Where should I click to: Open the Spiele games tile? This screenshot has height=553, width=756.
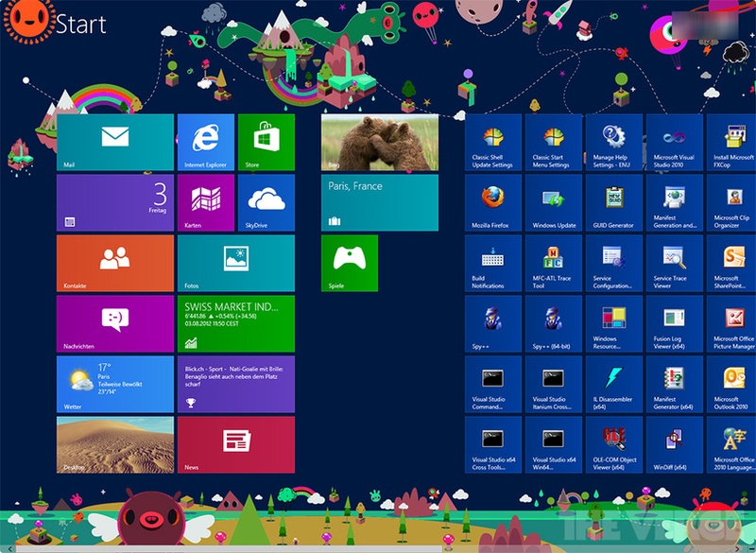[349, 263]
